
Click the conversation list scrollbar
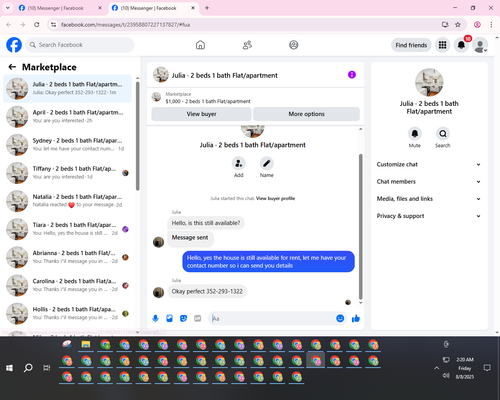click(138, 137)
